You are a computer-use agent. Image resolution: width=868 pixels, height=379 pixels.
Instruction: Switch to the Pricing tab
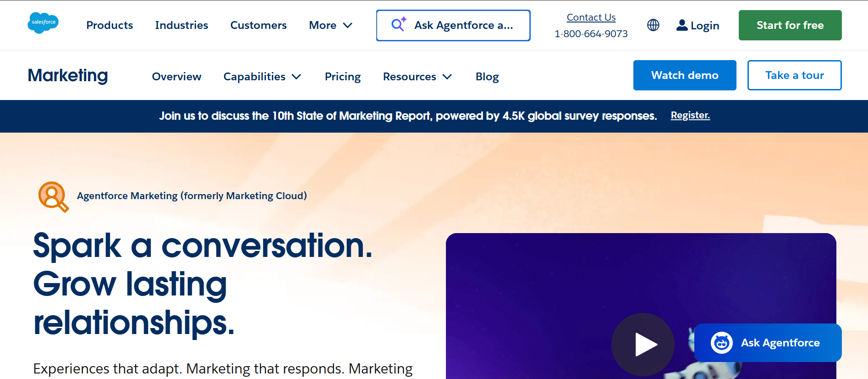(x=342, y=77)
